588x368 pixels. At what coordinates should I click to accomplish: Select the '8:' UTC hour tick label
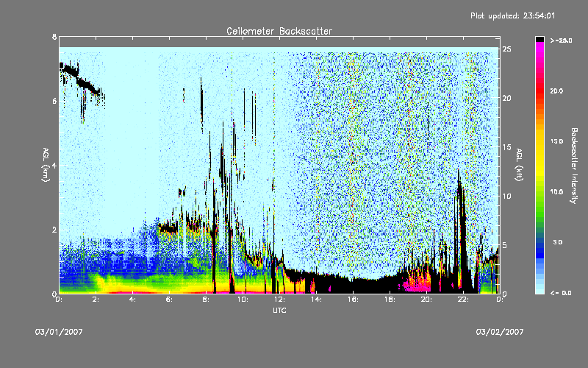tap(207, 300)
